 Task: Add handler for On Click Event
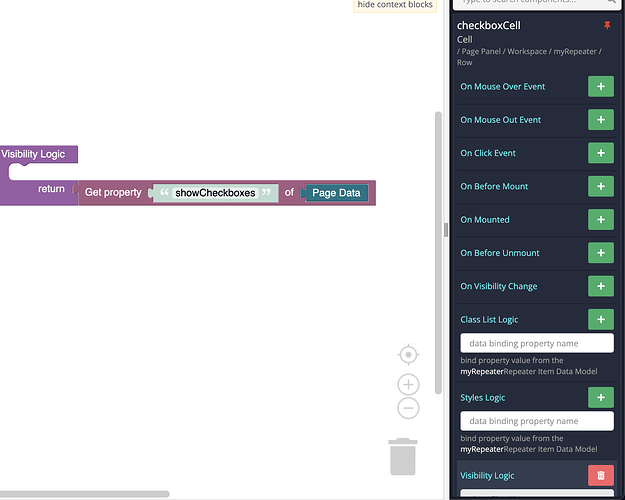point(601,153)
